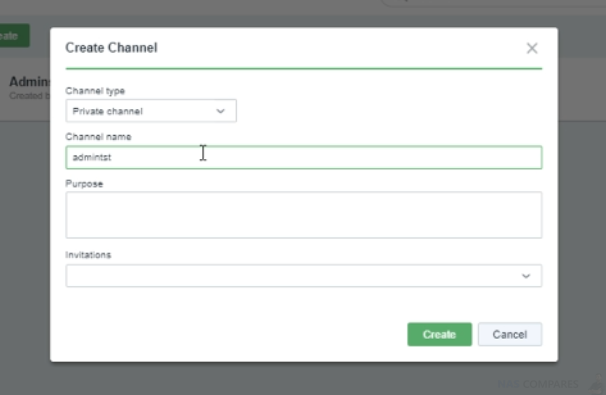606x395 pixels.
Task: Select the Admin heading in the background
Action: 30,82
